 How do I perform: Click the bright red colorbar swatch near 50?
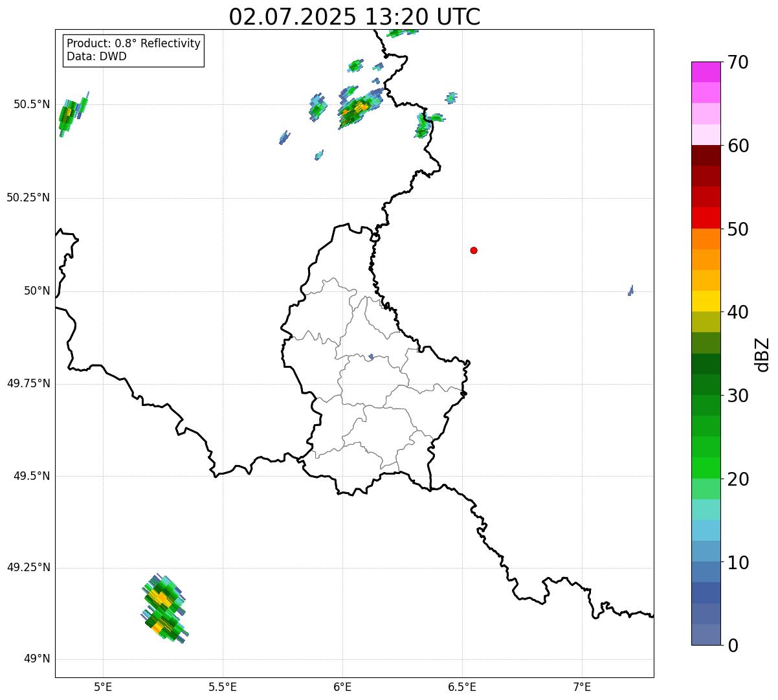pyautogui.click(x=706, y=218)
